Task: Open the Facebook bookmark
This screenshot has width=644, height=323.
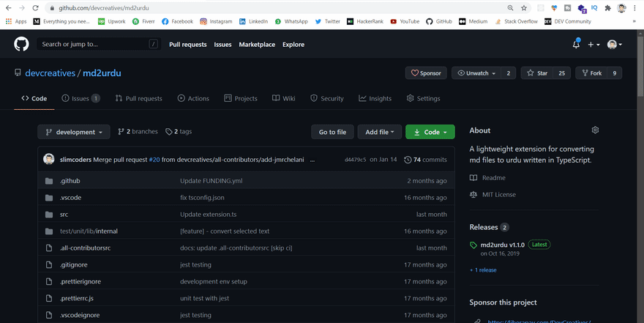Action: pyautogui.click(x=177, y=21)
